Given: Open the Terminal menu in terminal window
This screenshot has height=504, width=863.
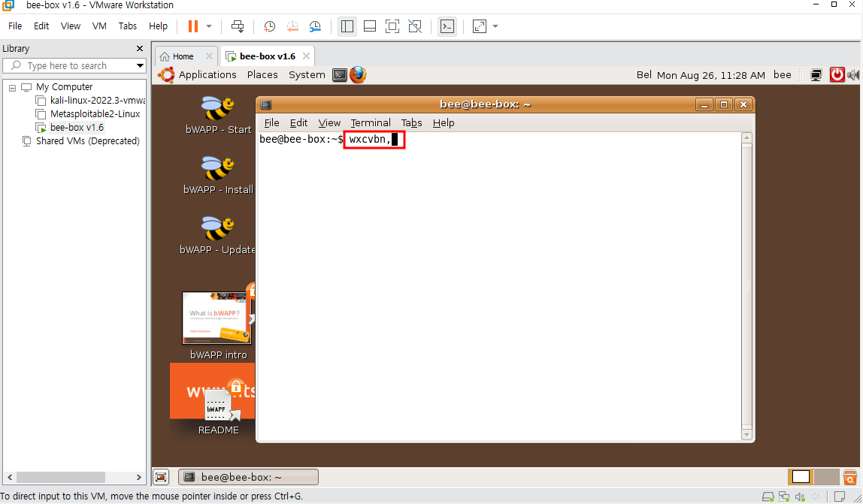Looking at the screenshot, I should (x=371, y=122).
